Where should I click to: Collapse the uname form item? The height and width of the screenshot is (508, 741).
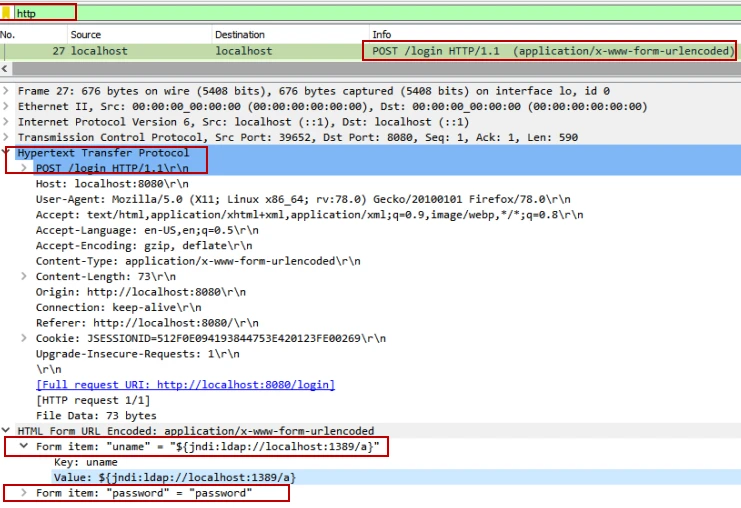(25, 447)
